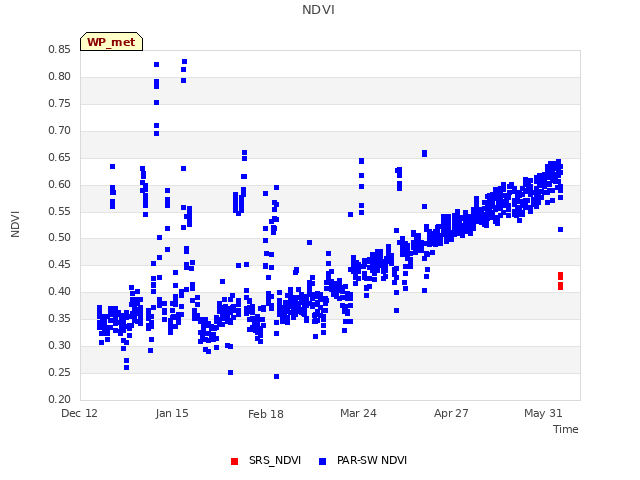
Task: Click the May 31 date tick label
Action: [x=543, y=413]
